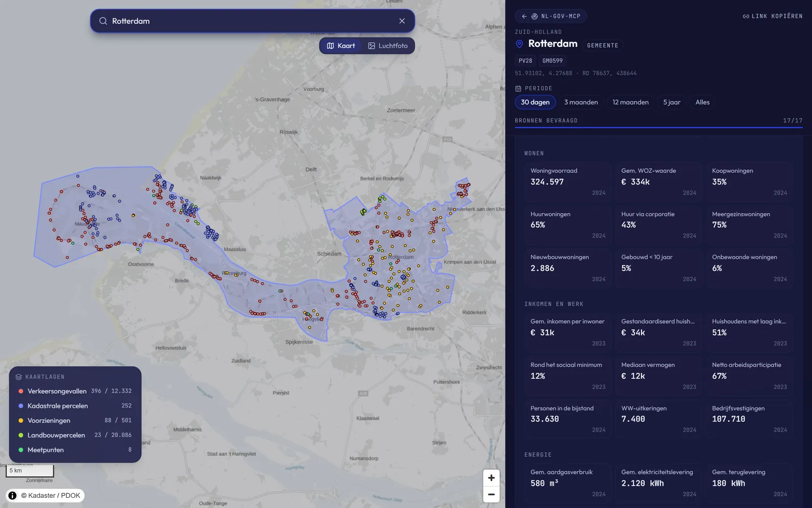The image size is (812, 508).
Task: Select the 5 jaar period
Action: pos(671,102)
